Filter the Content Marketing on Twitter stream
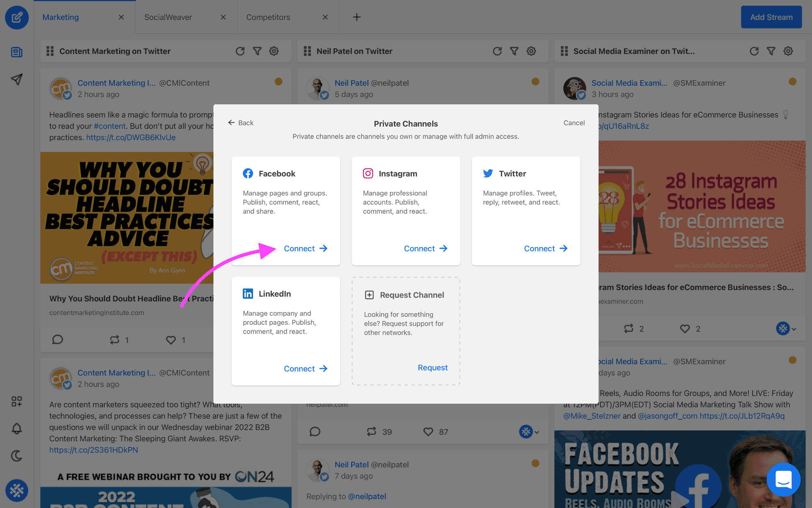 pos(257,51)
